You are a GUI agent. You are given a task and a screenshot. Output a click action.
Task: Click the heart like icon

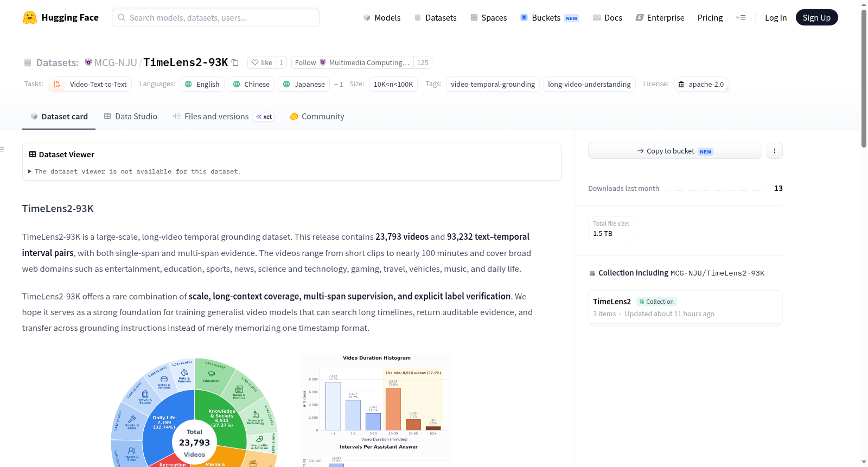click(255, 62)
